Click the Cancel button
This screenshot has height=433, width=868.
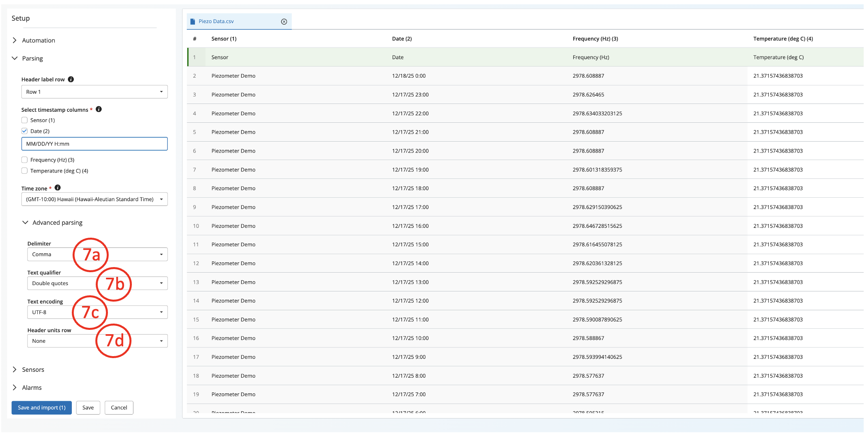(119, 408)
